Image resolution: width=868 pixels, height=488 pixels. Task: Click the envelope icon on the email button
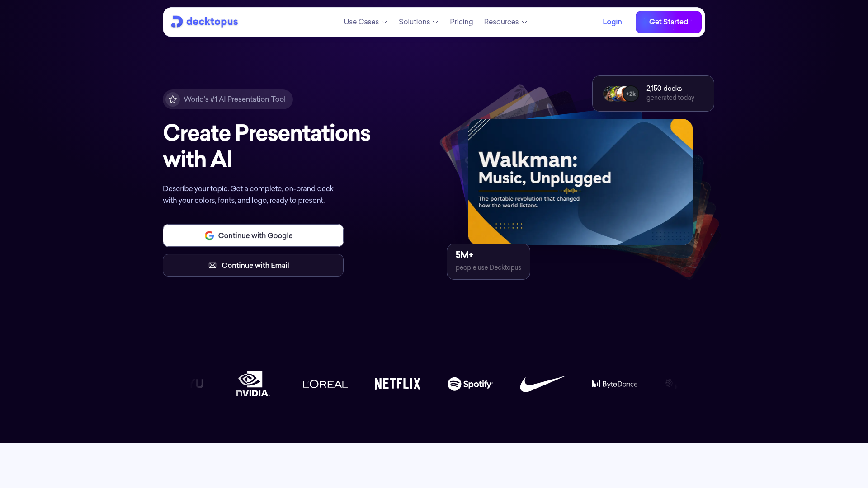click(212, 265)
